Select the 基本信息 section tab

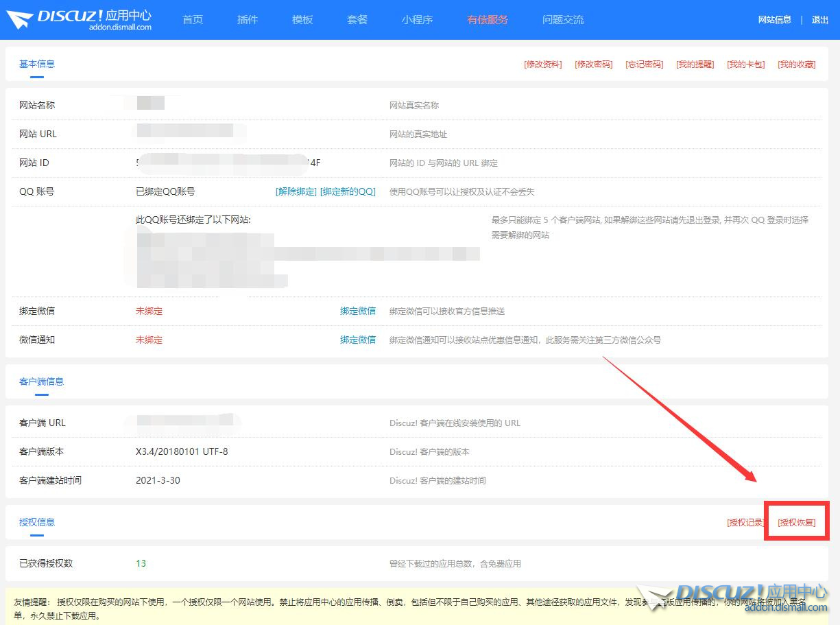coord(37,64)
